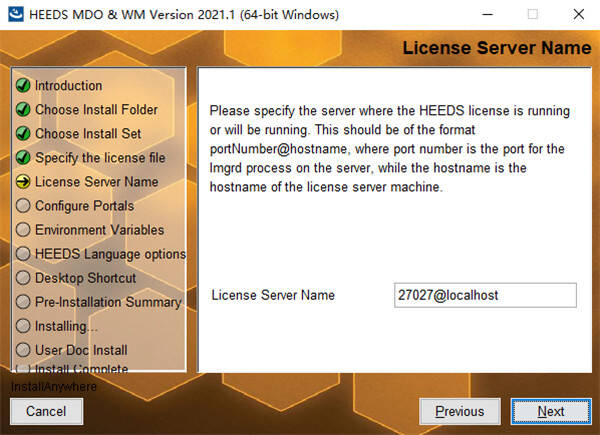Click the empty circle beside Desktop Shortcut
Viewport: 600px width, 435px height.
click(x=22, y=278)
